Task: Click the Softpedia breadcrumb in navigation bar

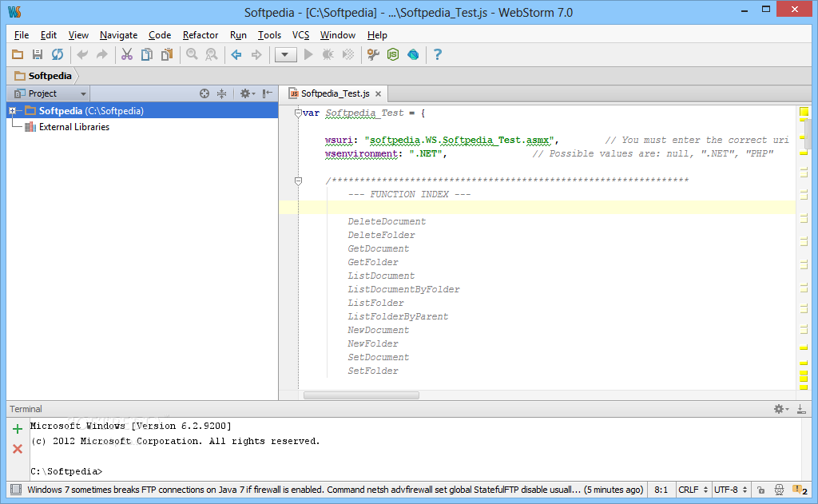Action: [43, 76]
